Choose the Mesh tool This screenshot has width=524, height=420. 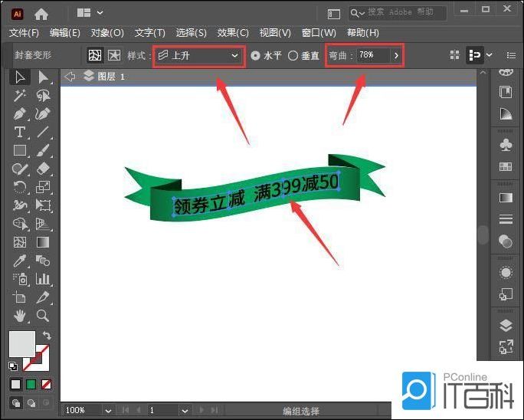pyautogui.click(x=20, y=241)
